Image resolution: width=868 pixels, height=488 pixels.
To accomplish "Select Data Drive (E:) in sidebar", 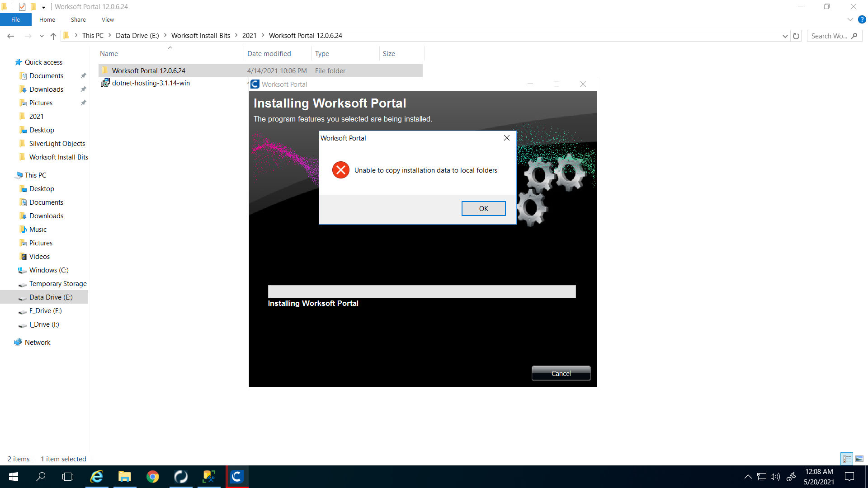I will (51, 297).
